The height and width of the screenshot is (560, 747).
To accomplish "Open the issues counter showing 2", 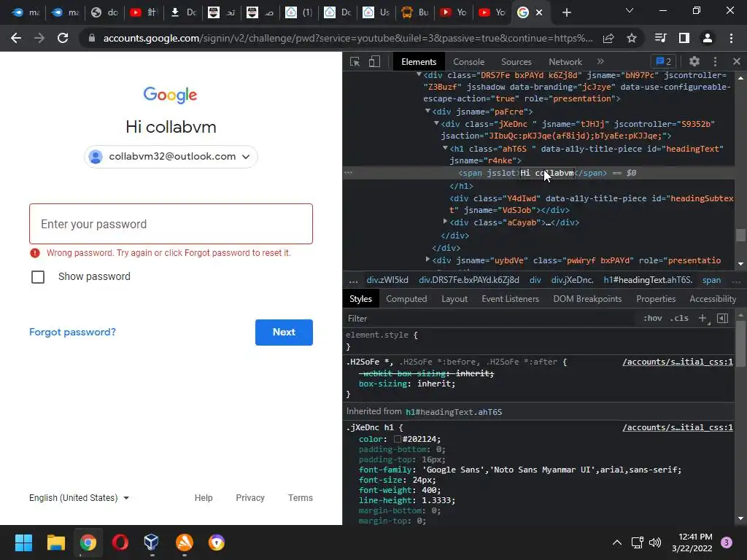I will coord(664,61).
